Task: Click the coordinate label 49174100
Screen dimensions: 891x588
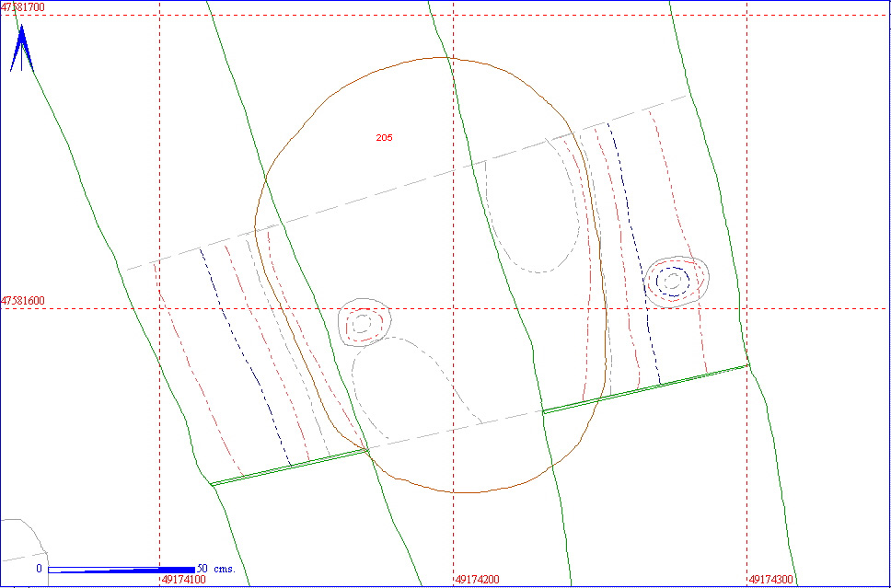Action: pos(184,580)
